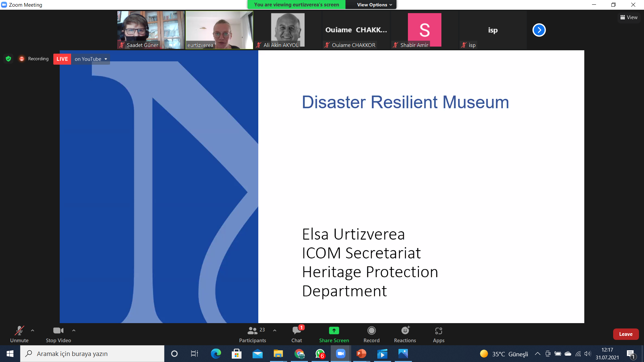Viewport: 644px width, 362px height.
Task: Click the Record icon
Action: (371, 331)
